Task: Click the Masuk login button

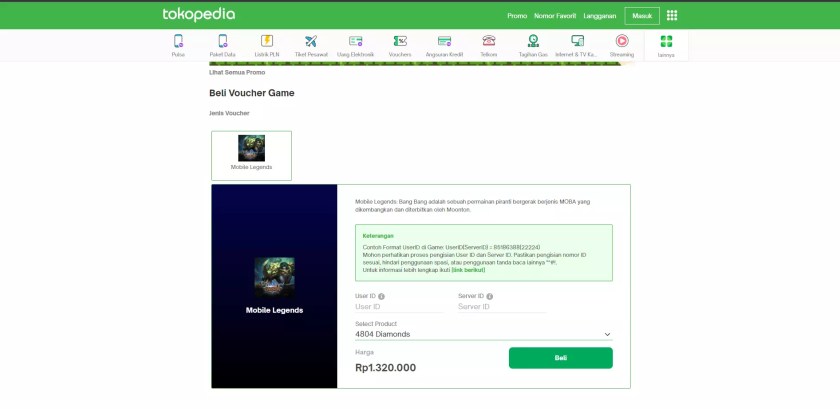Action: [x=642, y=16]
